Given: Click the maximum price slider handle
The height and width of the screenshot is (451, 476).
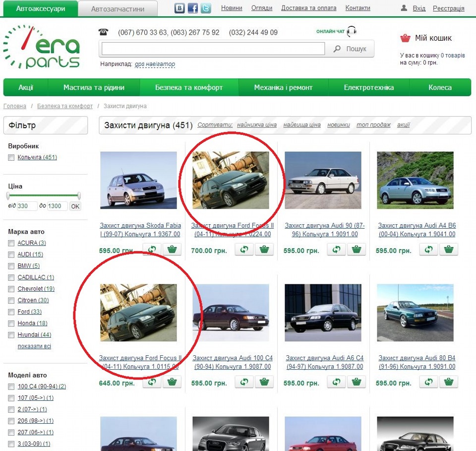Looking at the screenshot, I should point(79,195).
